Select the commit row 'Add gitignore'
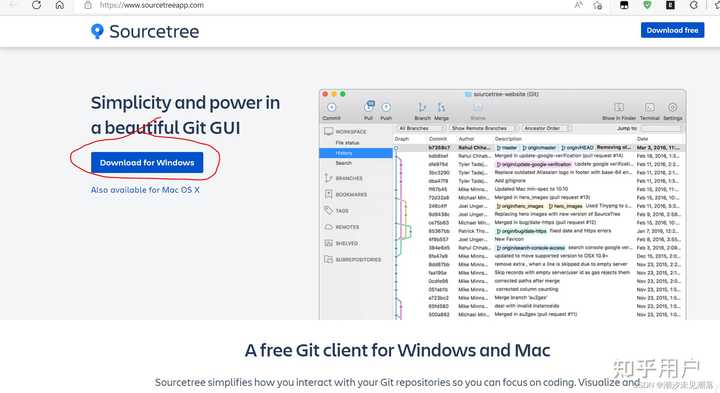Image resolution: width=720 pixels, height=393 pixels. [x=540, y=181]
